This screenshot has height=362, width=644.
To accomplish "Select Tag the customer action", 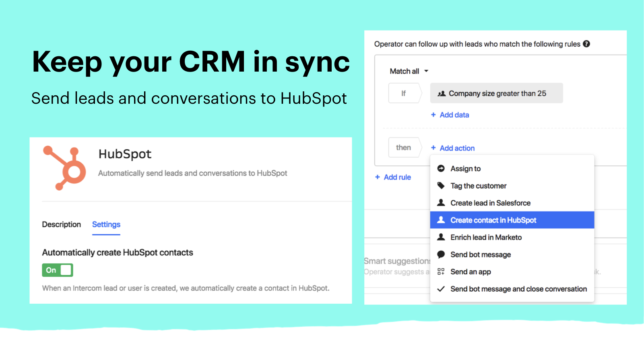I will 512,186.
